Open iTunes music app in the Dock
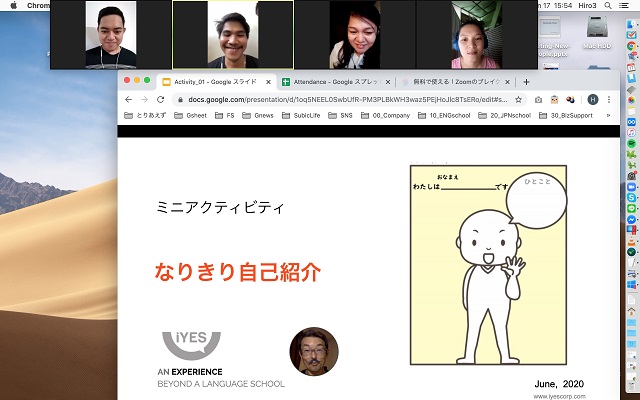 point(631,132)
